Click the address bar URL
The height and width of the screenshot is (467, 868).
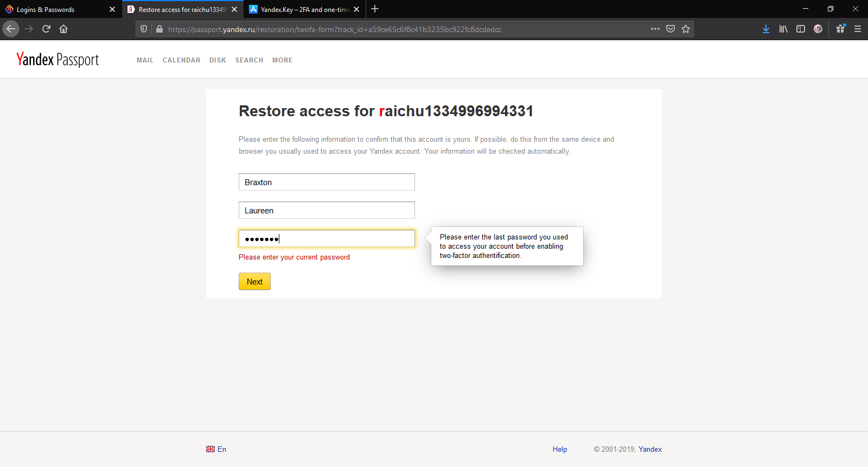coord(335,29)
